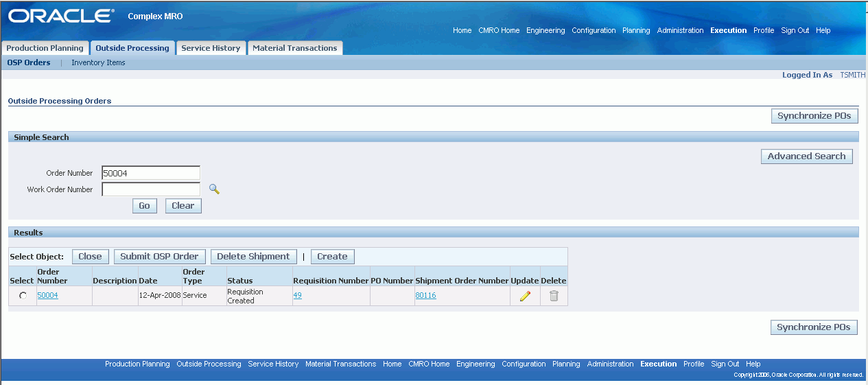Close the selected OSP order

(x=90, y=257)
